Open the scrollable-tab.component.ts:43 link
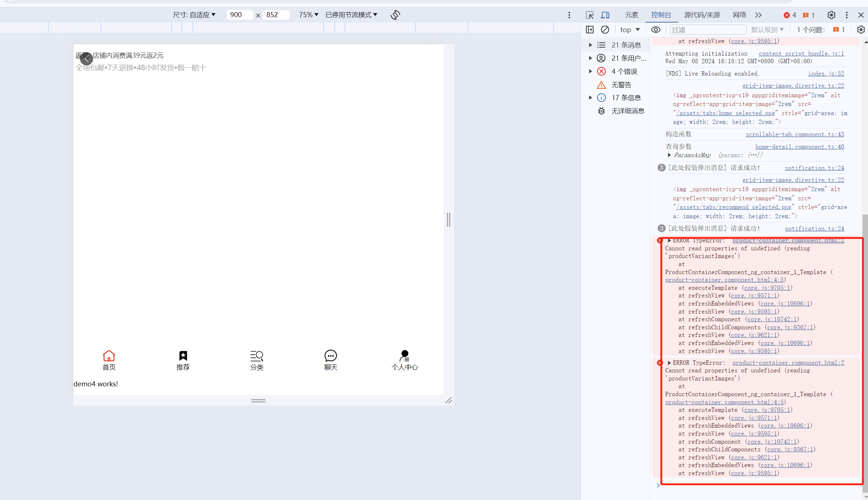This screenshot has height=500, width=868. (x=795, y=134)
